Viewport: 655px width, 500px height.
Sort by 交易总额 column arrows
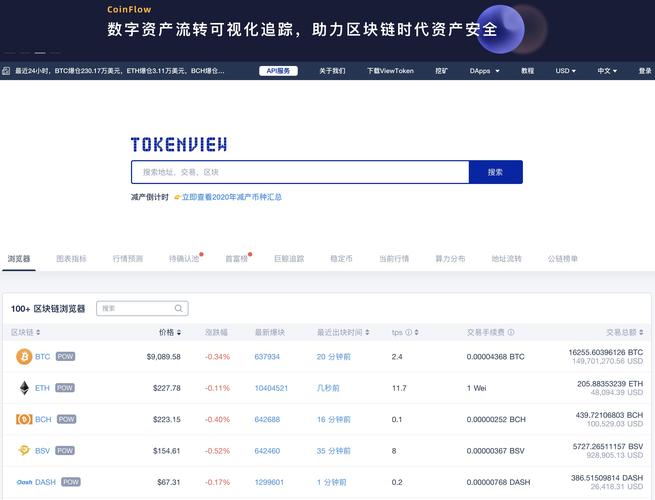pos(641,332)
